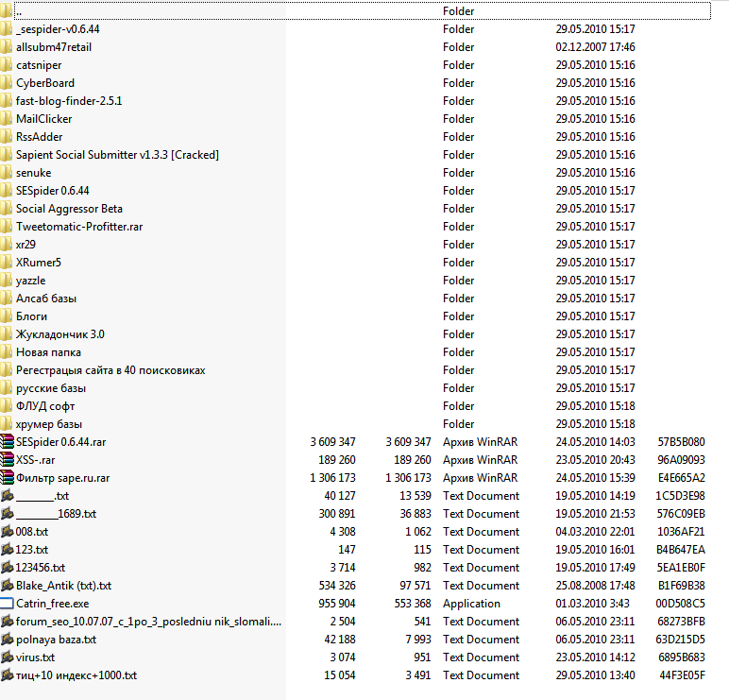This screenshot has height=700, width=729.
Task: Select the Жукладончик 3.0 folder
Action: [x=60, y=334]
